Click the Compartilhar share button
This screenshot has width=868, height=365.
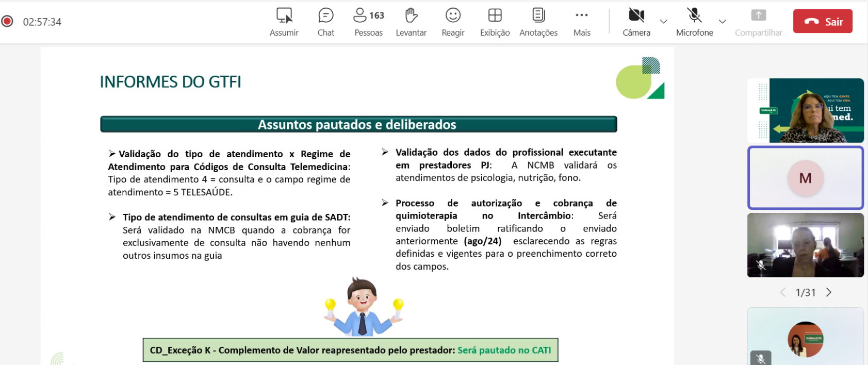tap(758, 15)
